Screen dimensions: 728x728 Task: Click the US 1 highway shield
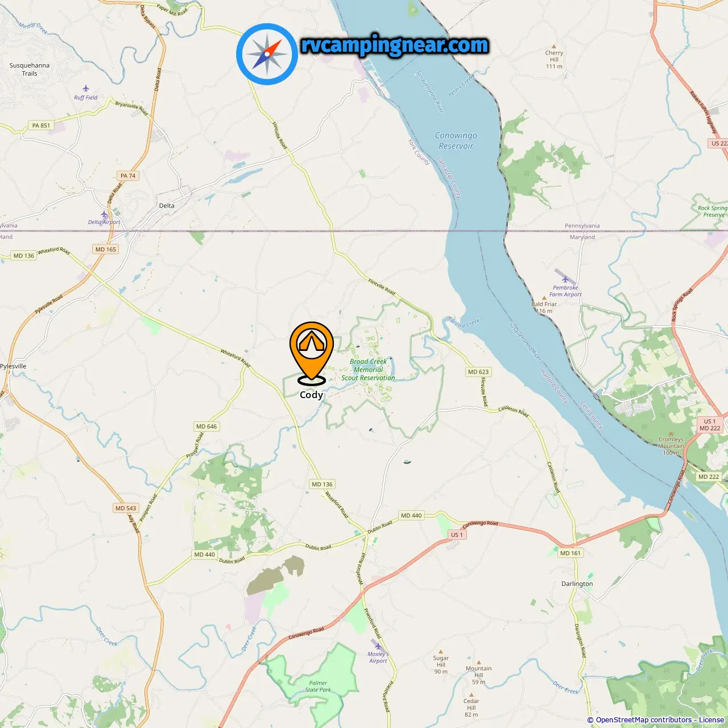457,535
